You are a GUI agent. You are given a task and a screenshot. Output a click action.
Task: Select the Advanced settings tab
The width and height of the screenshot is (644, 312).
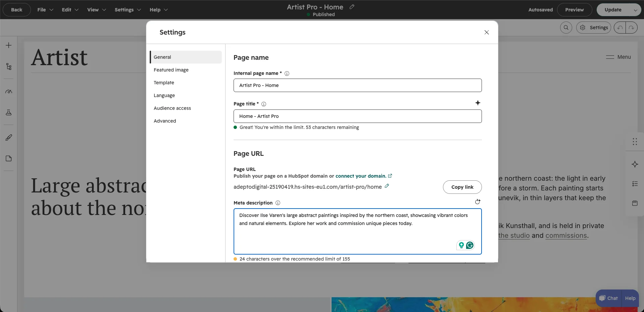pyautogui.click(x=186, y=121)
